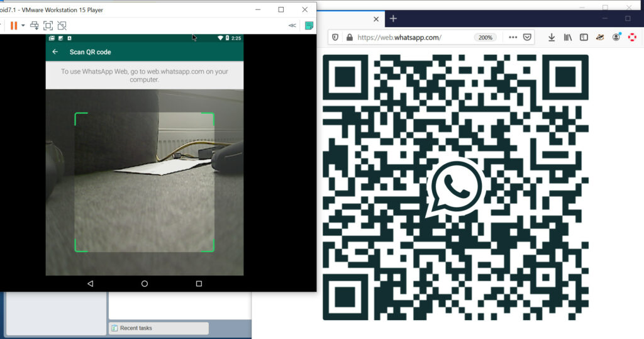Tap the Android Home navigation button

click(x=145, y=284)
